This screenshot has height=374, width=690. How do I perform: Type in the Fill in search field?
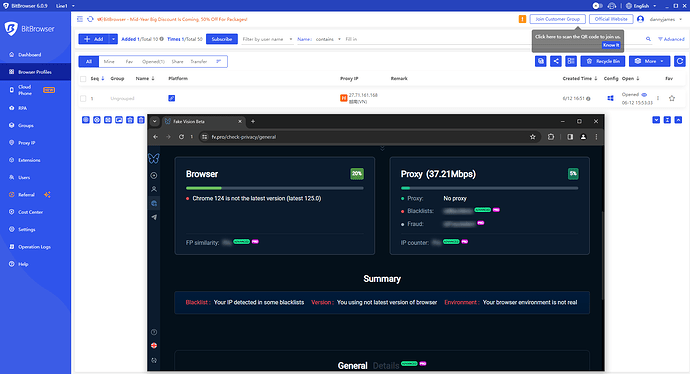pos(493,39)
